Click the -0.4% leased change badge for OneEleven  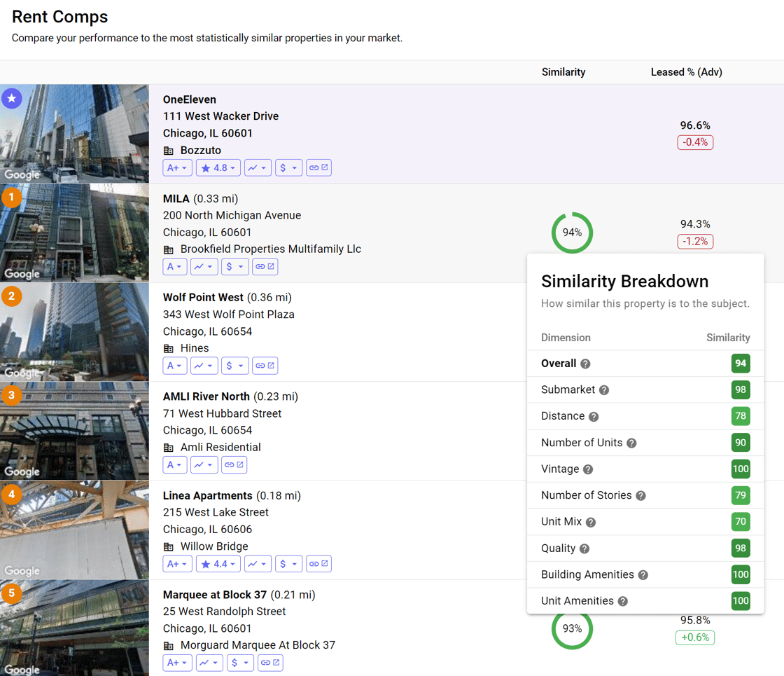coord(695,142)
